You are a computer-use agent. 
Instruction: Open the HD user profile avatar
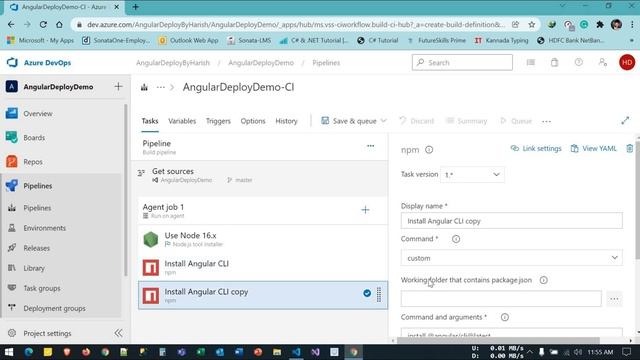[x=627, y=62]
